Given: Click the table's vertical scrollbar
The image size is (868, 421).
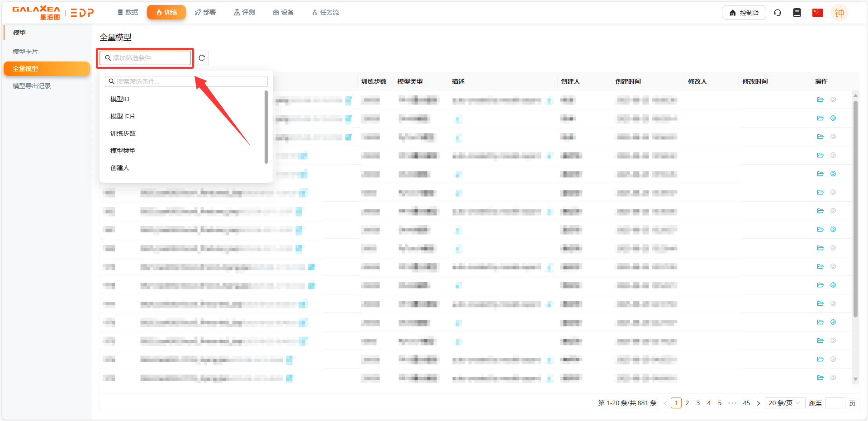Looking at the screenshot, I should 855,208.
